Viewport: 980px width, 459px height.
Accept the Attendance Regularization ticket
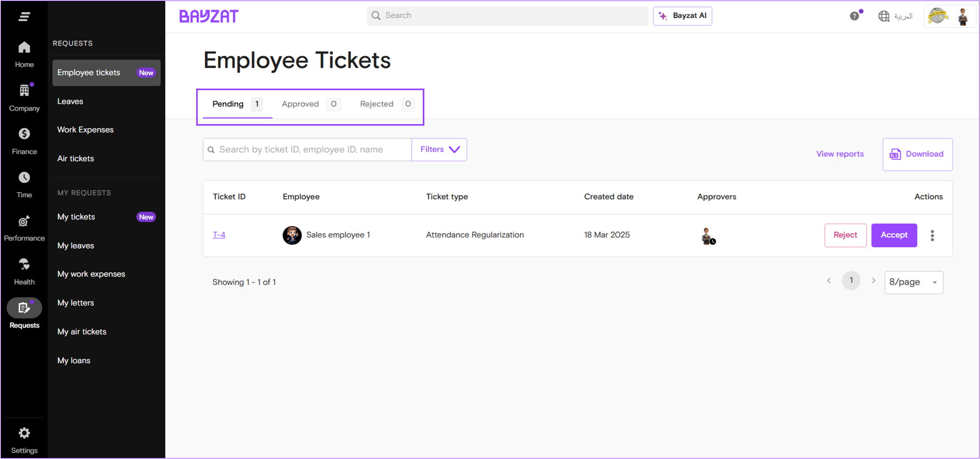point(893,235)
